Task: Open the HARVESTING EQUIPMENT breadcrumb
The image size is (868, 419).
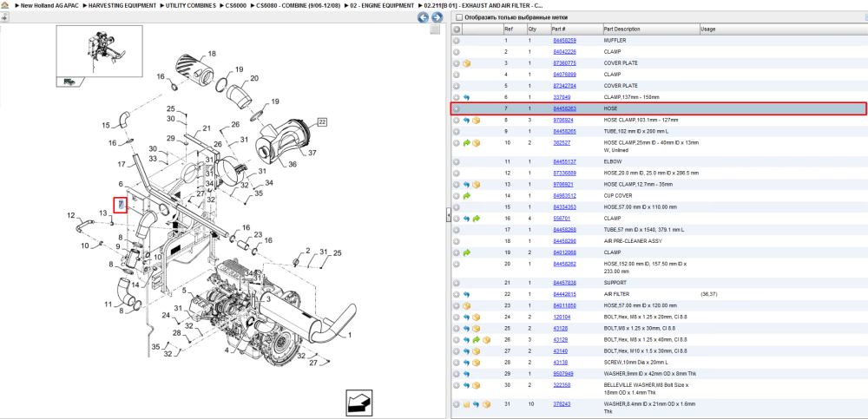Action: (x=122, y=5)
